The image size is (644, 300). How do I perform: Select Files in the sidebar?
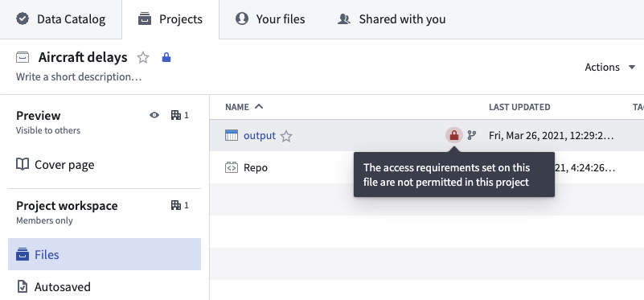(105, 254)
